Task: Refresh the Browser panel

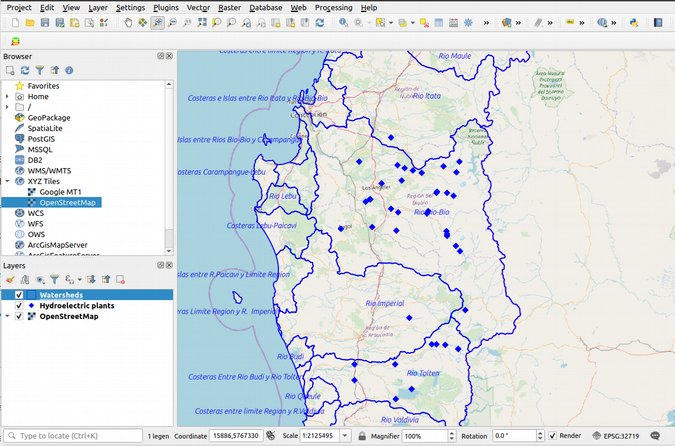Action: (25, 71)
